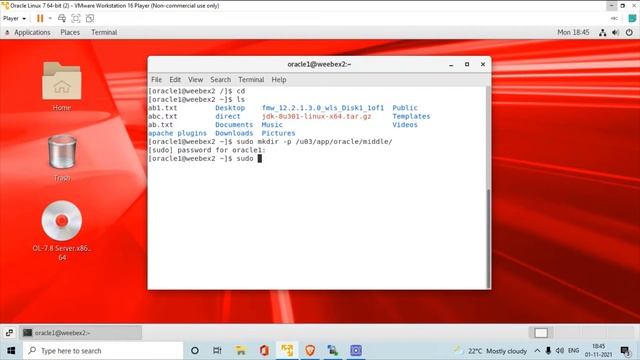Open the power menu in GNOME panel
Viewport: 640px width, 360px height.
tap(629, 33)
